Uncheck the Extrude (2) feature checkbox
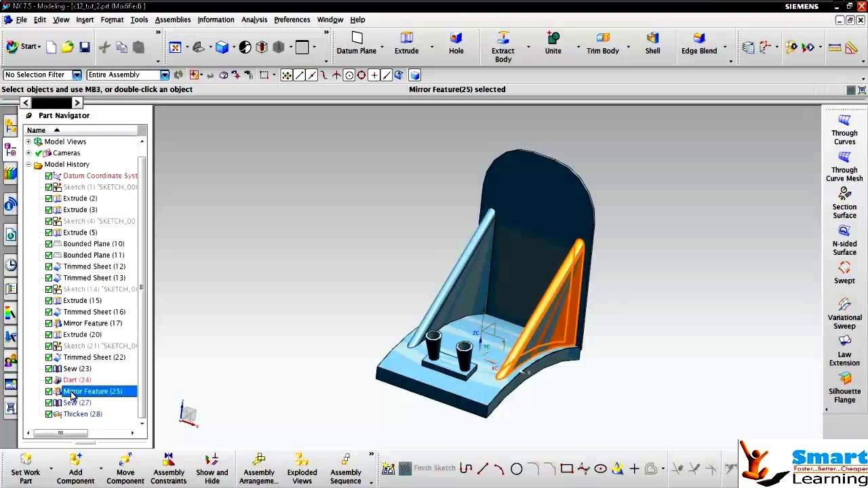 tap(49, 199)
